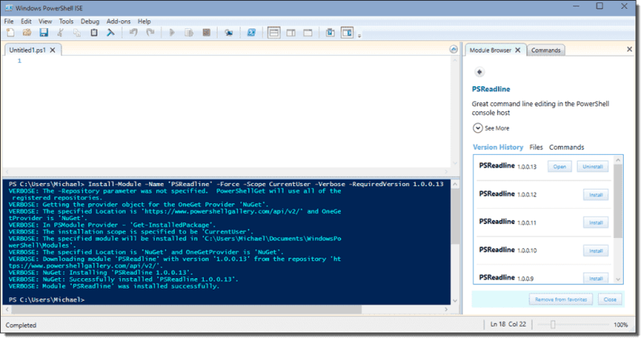Viewport: 644px width, 341px height.
Task: Switch to the Commands add-on tab
Action: (x=546, y=50)
